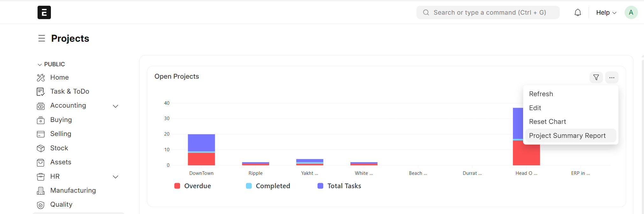Expand the HR sidebar section
The image size is (644, 214).
(115, 177)
